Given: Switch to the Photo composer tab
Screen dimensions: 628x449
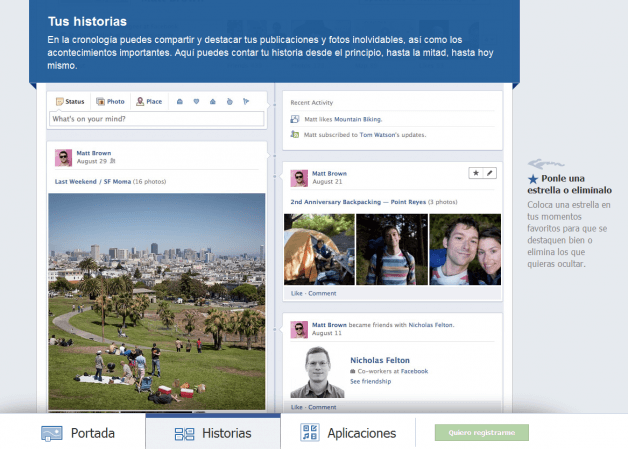Looking at the screenshot, I should 111,102.
